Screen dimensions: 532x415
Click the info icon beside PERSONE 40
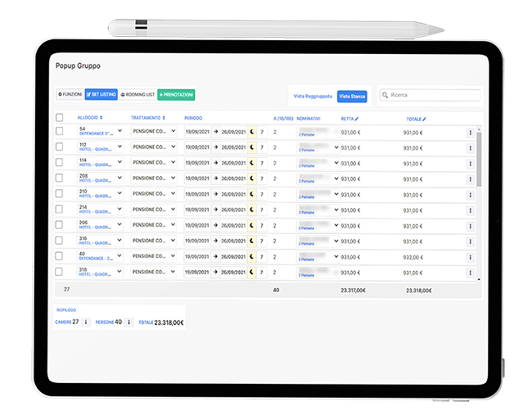(x=129, y=322)
